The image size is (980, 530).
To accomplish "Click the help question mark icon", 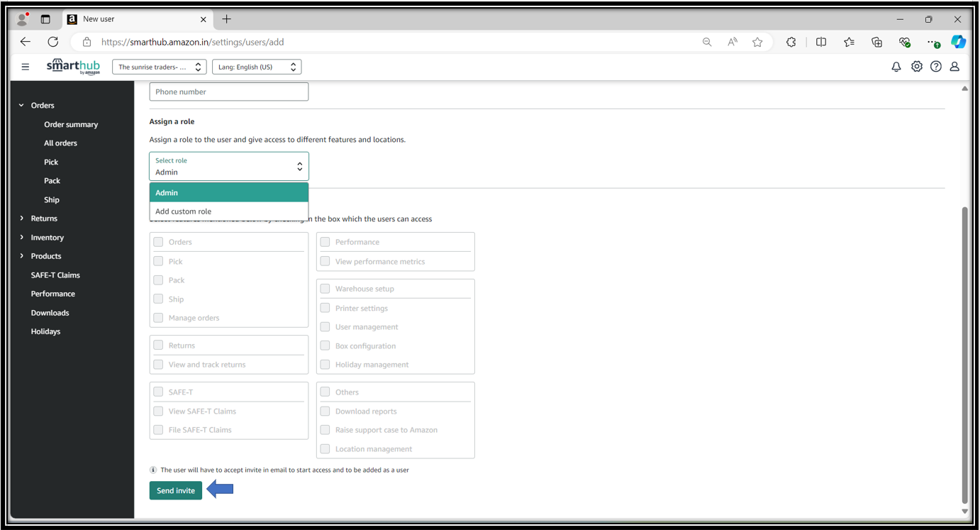I will coord(936,67).
